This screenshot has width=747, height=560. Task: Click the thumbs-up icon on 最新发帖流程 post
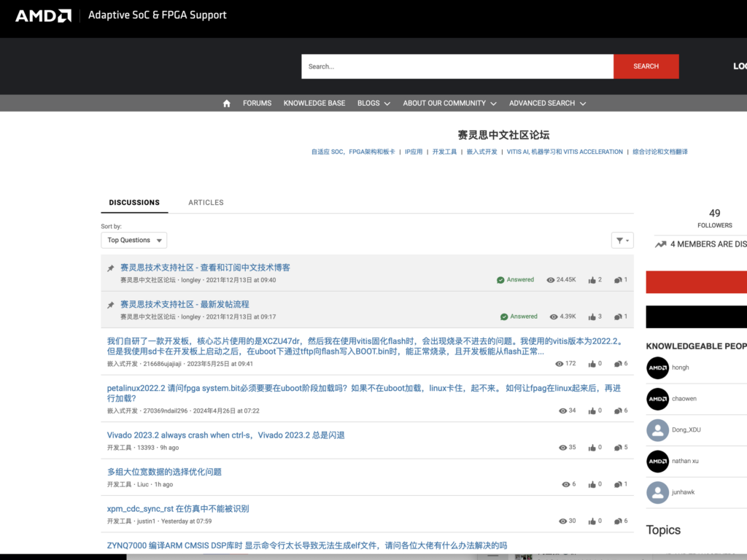[592, 316]
